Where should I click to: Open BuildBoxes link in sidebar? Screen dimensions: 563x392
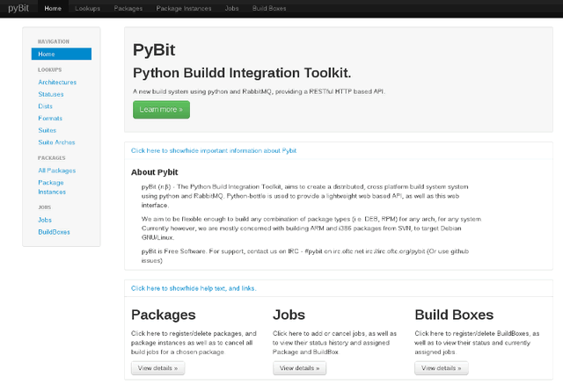pos(55,232)
